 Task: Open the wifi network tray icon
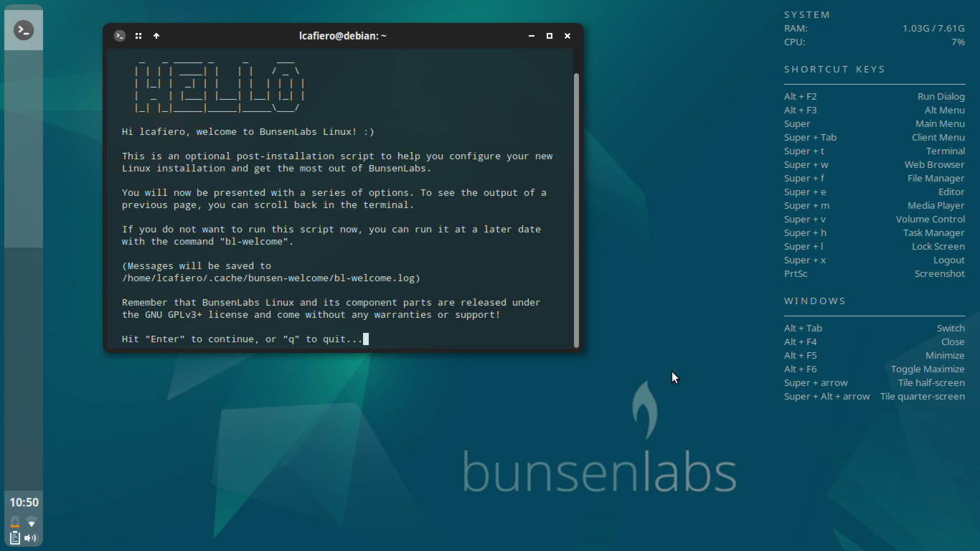tap(32, 522)
